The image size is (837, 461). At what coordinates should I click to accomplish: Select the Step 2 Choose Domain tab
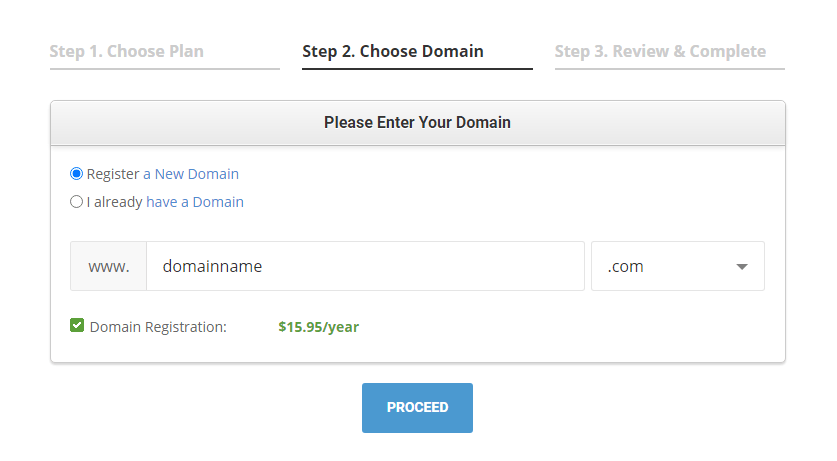pyautogui.click(x=392, y=51)
